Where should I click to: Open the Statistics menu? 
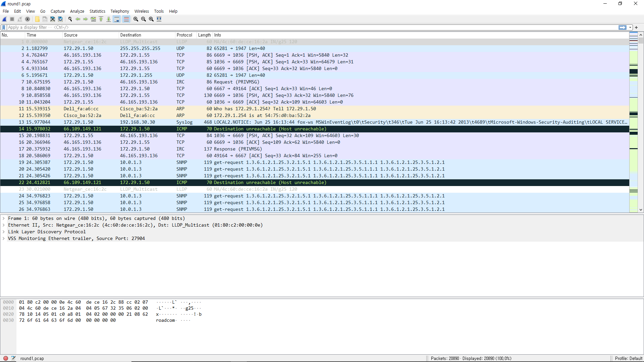97,11
